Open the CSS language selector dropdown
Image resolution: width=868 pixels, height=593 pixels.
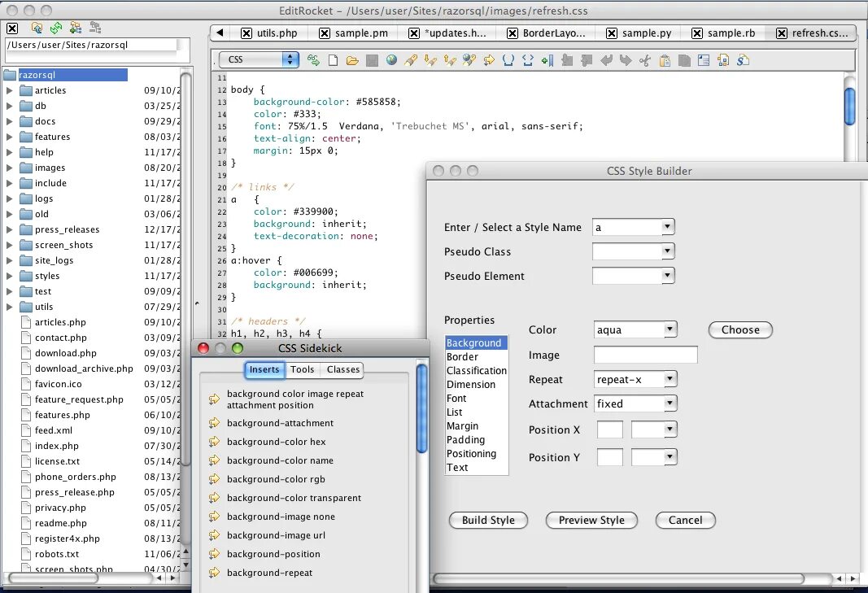259,59
